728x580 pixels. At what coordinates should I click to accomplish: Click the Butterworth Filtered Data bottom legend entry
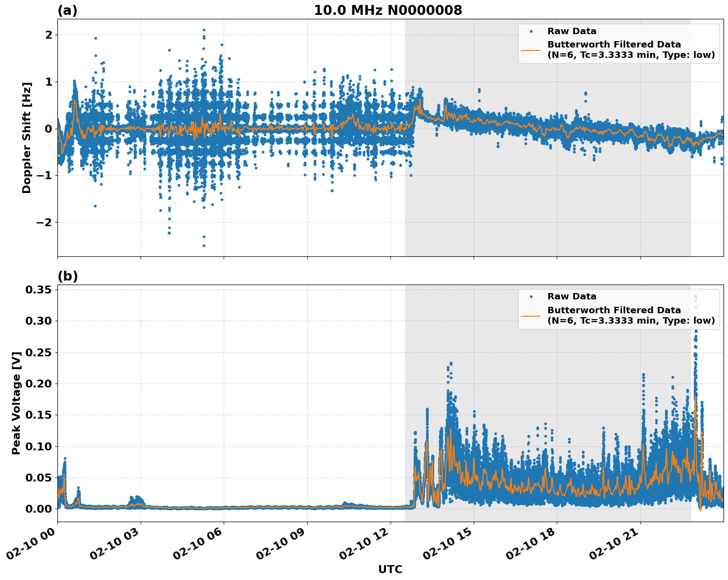pyautogui.click(x=614, y=315)
